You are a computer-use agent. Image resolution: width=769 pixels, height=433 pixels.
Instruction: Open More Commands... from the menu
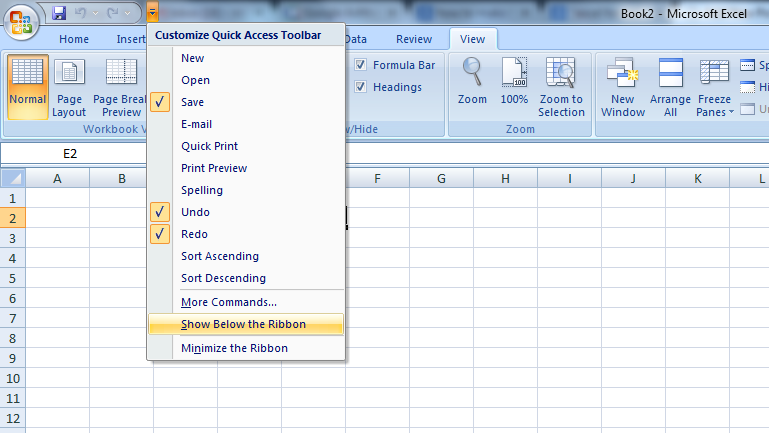point(246,302)
